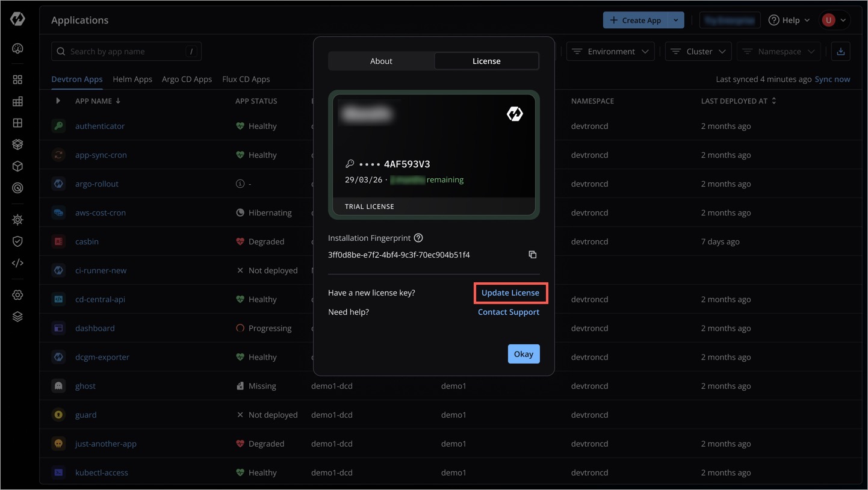Open the dropdown arrow next to Create App
Image resolution: width=868 pixels, height=490 pixels.
[677, 20]
